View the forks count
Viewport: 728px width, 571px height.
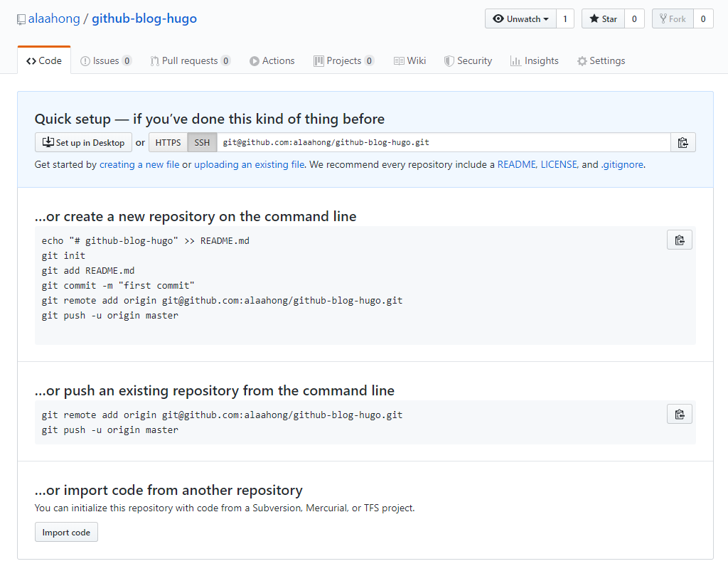[703, 19]
